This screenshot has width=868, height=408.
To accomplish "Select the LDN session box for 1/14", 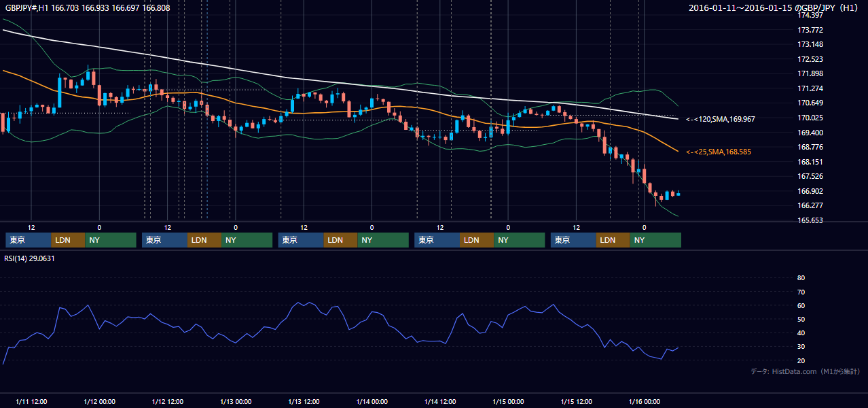I will click(x=477, y=240).
